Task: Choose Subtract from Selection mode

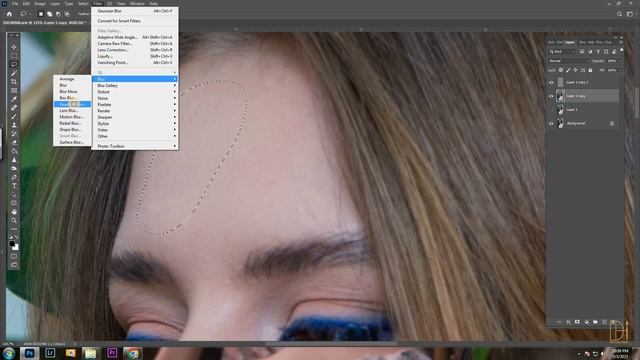Action: coord(58,14)
